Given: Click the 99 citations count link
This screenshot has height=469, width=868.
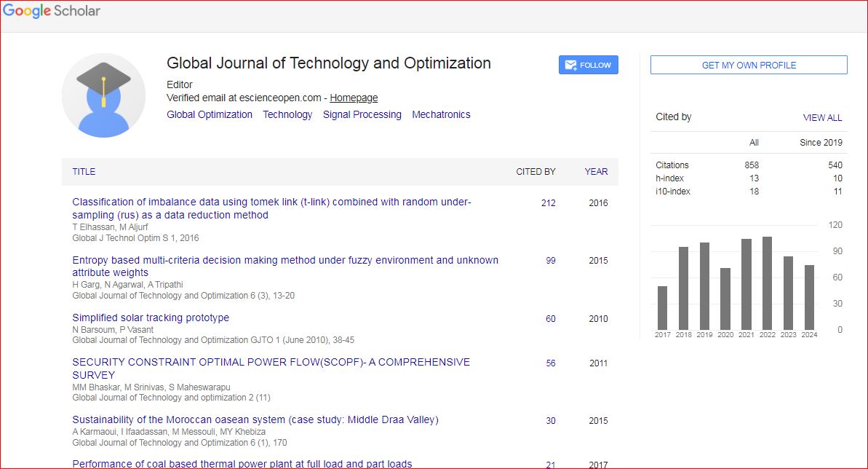Looking at the screenshot, I should pos(550,261).
